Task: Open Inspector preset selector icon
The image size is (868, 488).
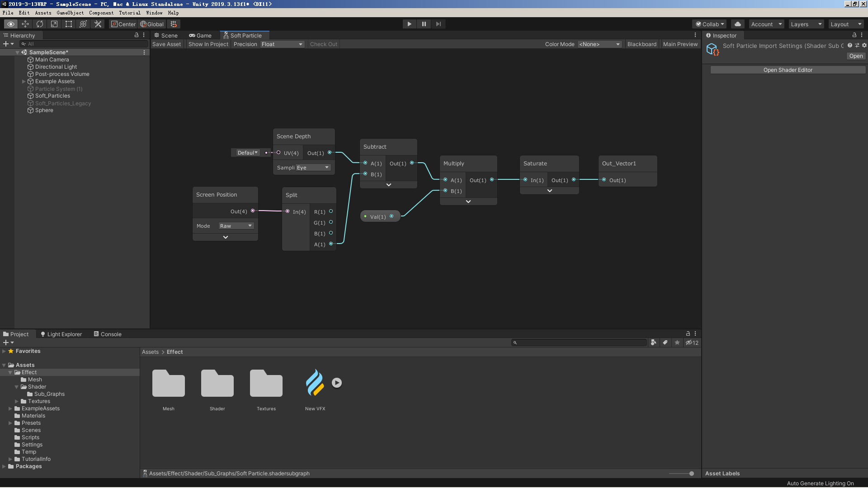Action: click(857, 45)
